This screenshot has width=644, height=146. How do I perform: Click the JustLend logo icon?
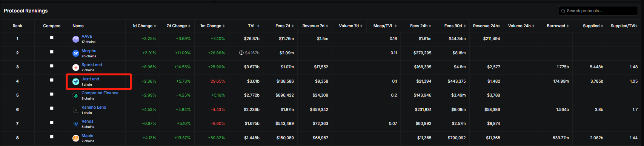[76, 81]
